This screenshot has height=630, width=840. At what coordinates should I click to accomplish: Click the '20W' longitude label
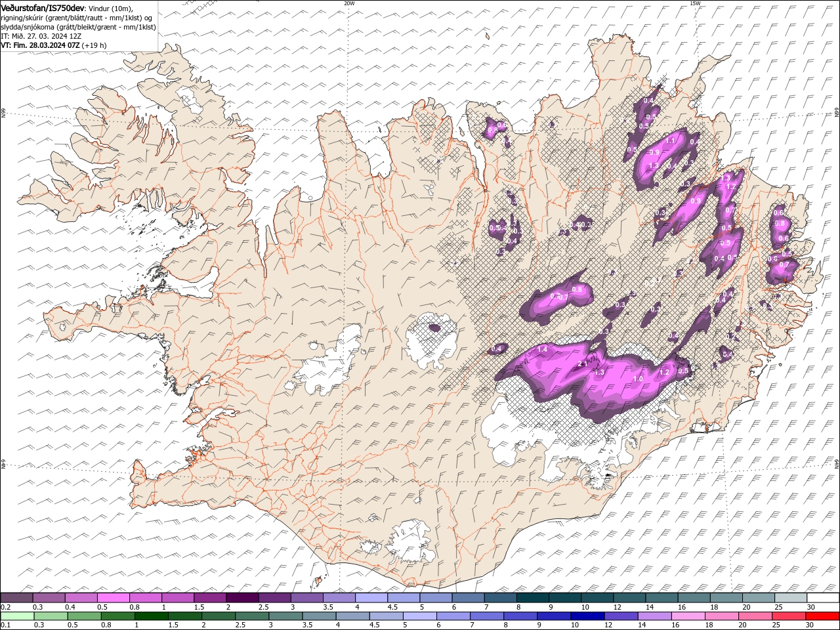coord(349,3)
